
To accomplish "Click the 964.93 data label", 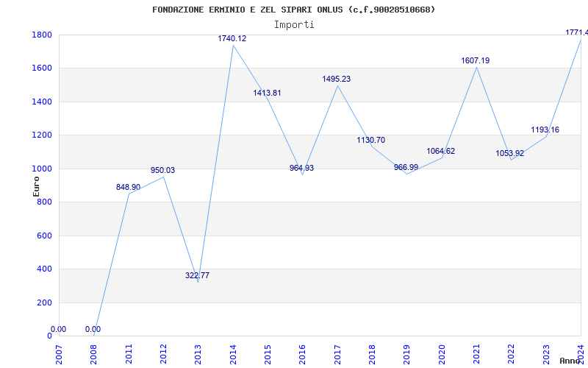I will 301,168.
